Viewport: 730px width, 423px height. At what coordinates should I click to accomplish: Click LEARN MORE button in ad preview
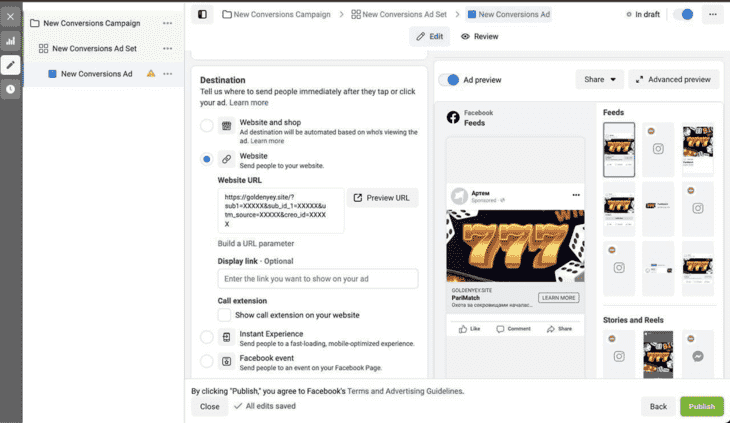pos(559,298)
